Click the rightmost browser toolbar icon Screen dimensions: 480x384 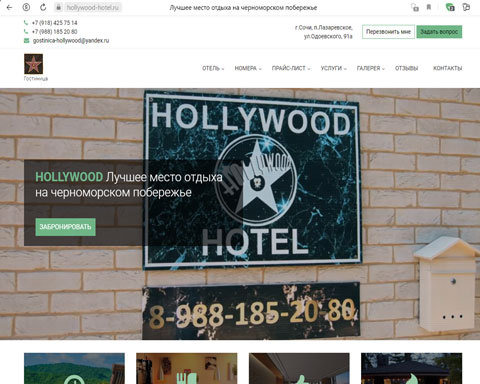(466, 7)
